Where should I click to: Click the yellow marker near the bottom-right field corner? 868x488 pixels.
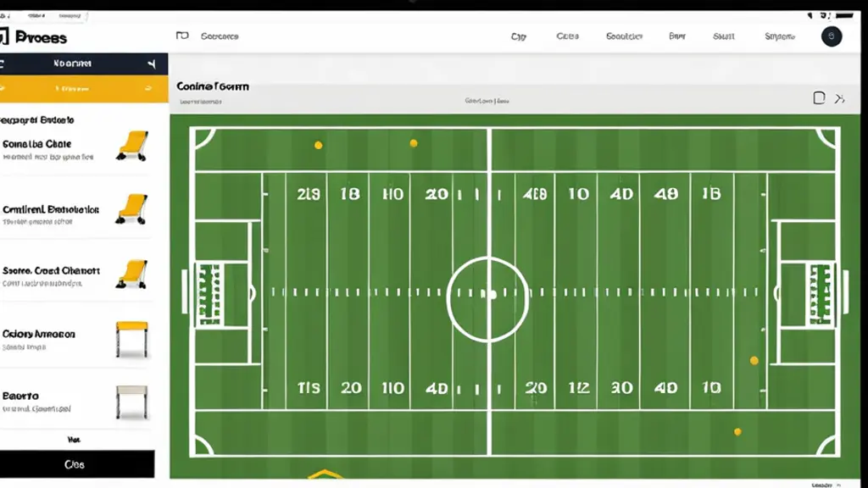737,432
